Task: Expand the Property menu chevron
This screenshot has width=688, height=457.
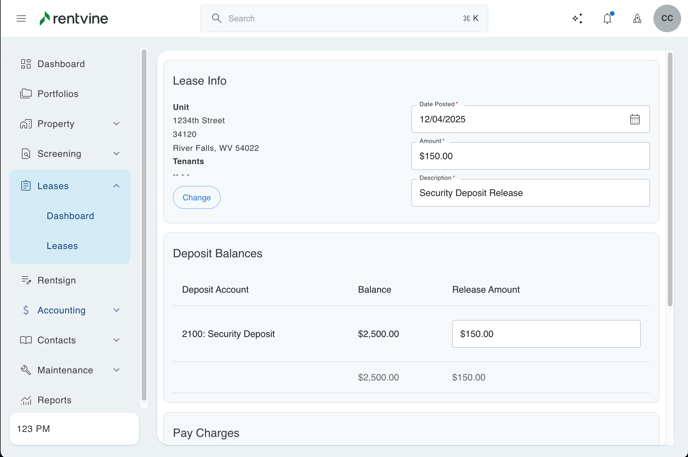Action: 116,124
